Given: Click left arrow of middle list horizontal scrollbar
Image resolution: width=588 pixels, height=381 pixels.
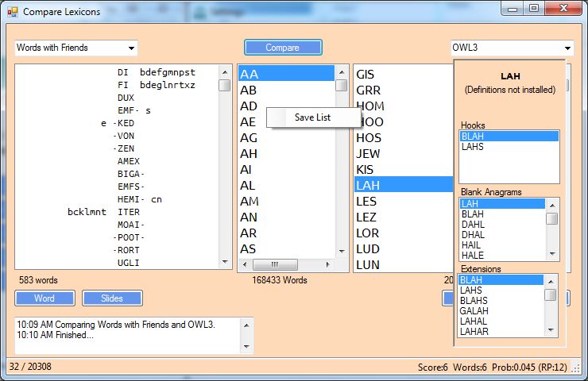Looking at the screenshot, I should tap(245, 264).
